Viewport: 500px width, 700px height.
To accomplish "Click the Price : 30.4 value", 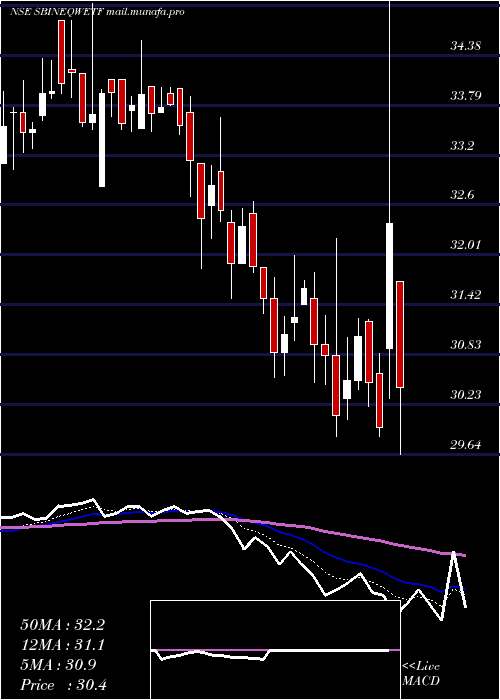I will coord(62,685).
